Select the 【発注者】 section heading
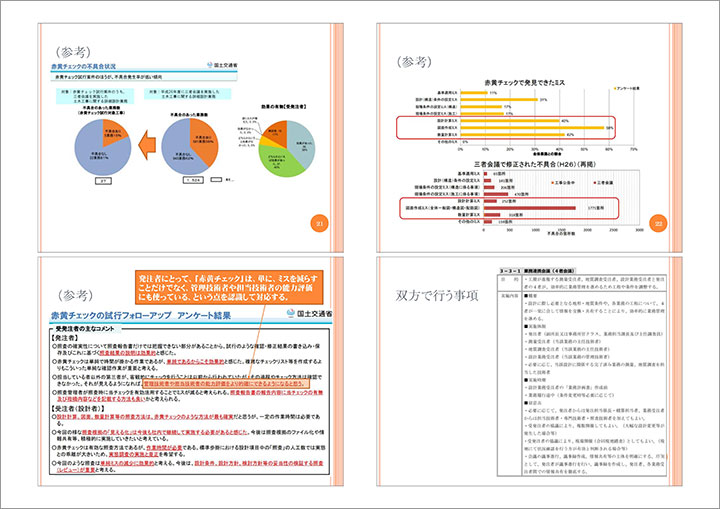Screen dimensions: 720x509 [64, 338]
